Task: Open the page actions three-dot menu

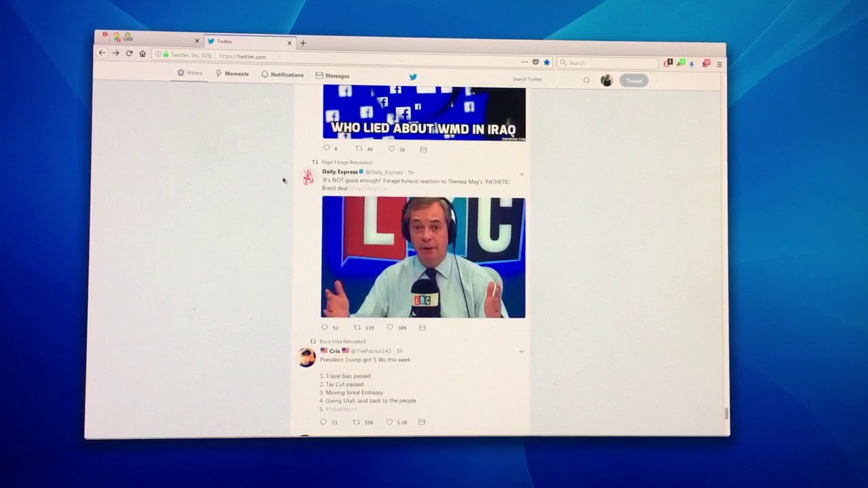Action: pos(524,62)
